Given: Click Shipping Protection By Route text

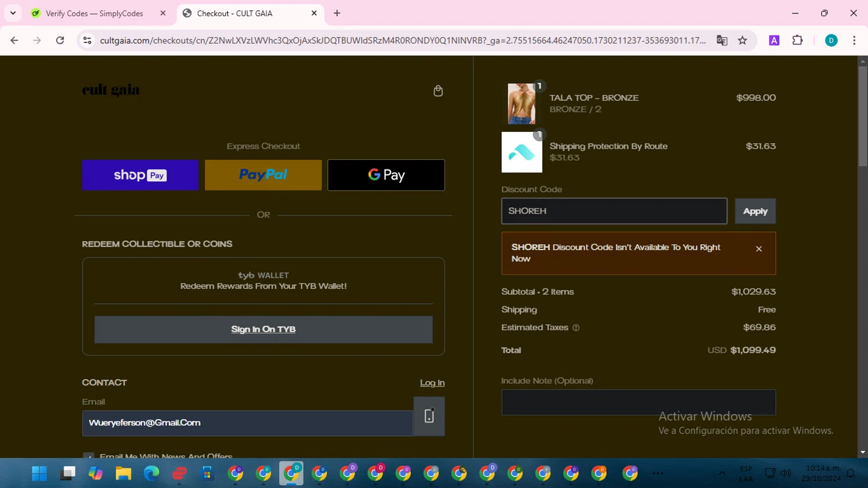Looking at the screenshot, I should click(x=608, y=146).
